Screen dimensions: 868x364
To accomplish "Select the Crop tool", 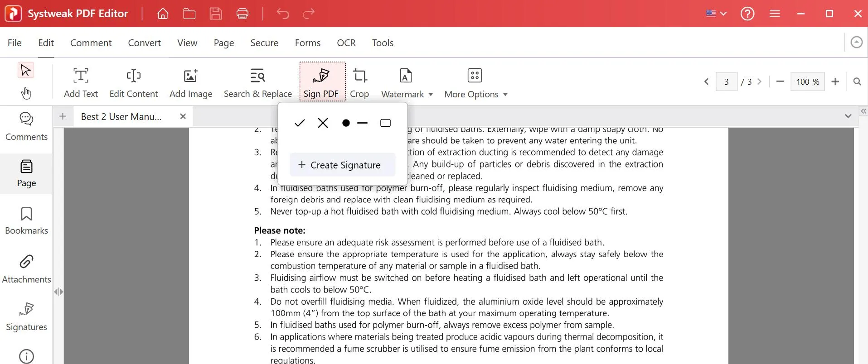I will coord(360,83).
